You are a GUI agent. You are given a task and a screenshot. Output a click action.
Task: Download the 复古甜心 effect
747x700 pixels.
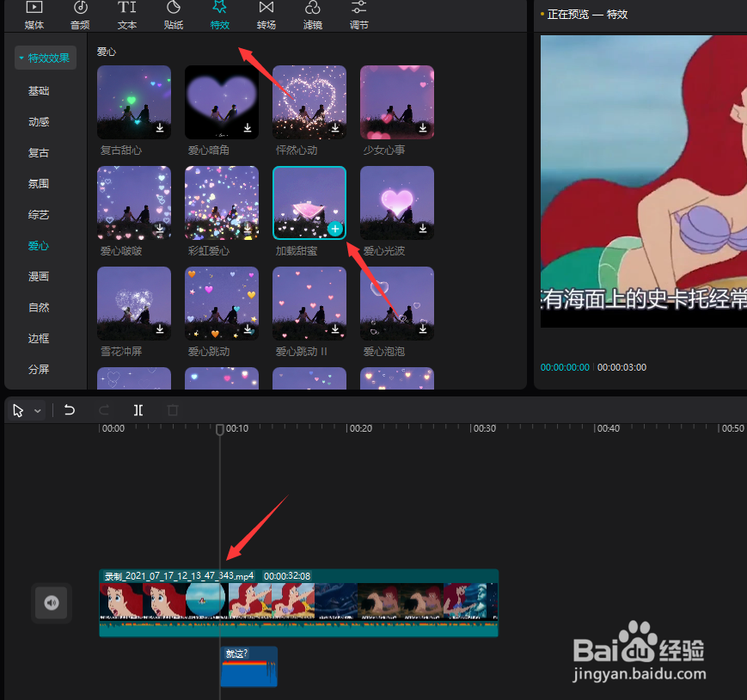(160, 128)
